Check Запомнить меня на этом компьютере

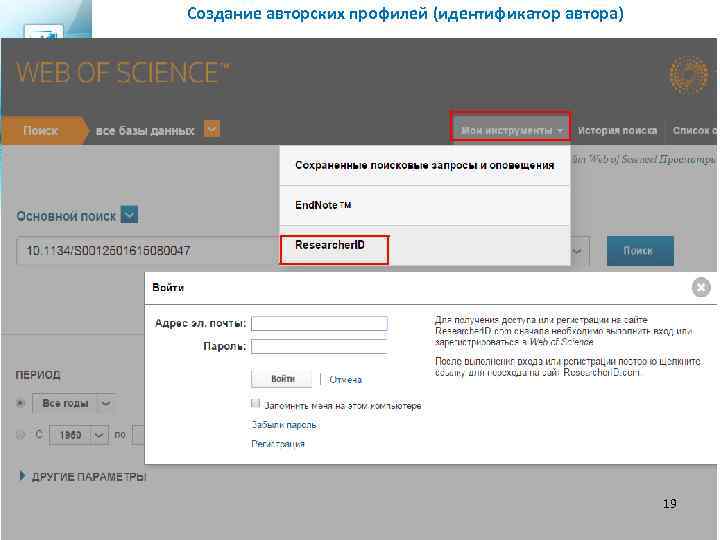pyautogui.click(x=256, y=403)
